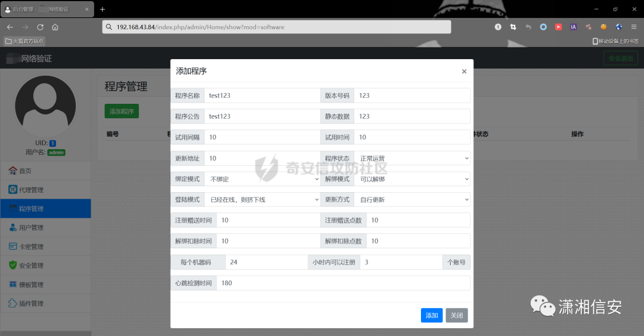Open 插件管理 in the sidebar
This screenshot has width=644, height=336.
tap(45, 303)
